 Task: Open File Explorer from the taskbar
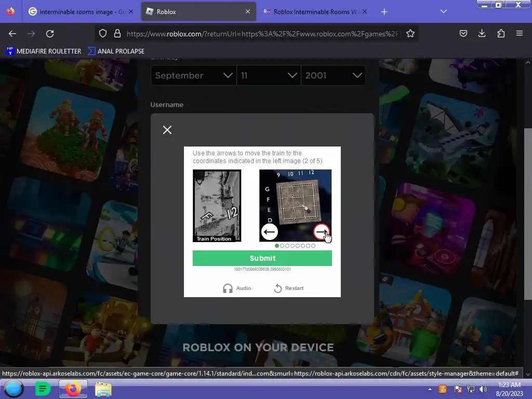coord(103,389)
